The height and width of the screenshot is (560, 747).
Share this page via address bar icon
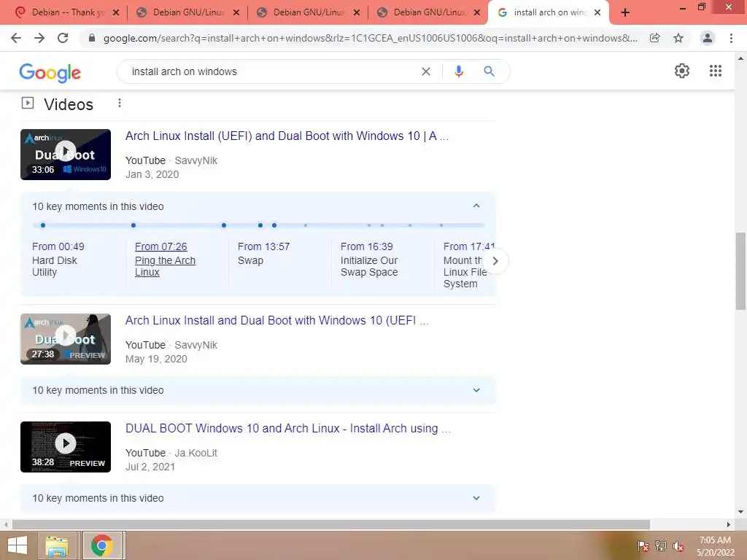pos(655,38)
